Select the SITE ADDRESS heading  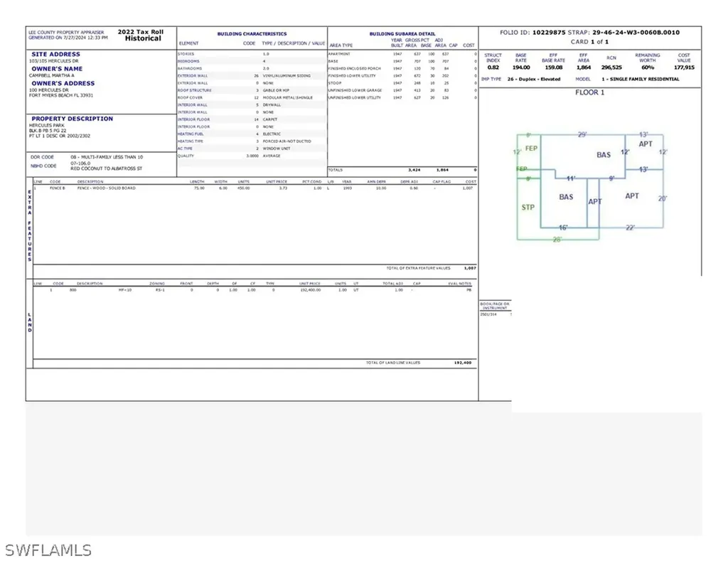(x=56, y=54)
